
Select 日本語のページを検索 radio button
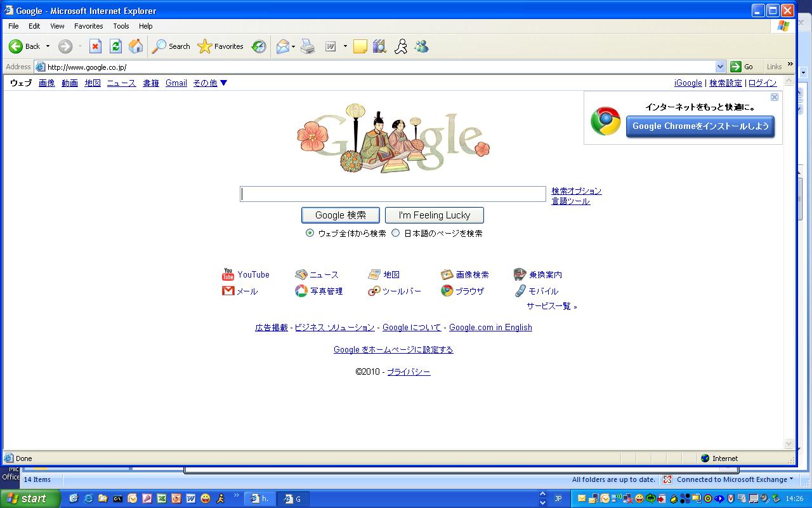point(396,233)
